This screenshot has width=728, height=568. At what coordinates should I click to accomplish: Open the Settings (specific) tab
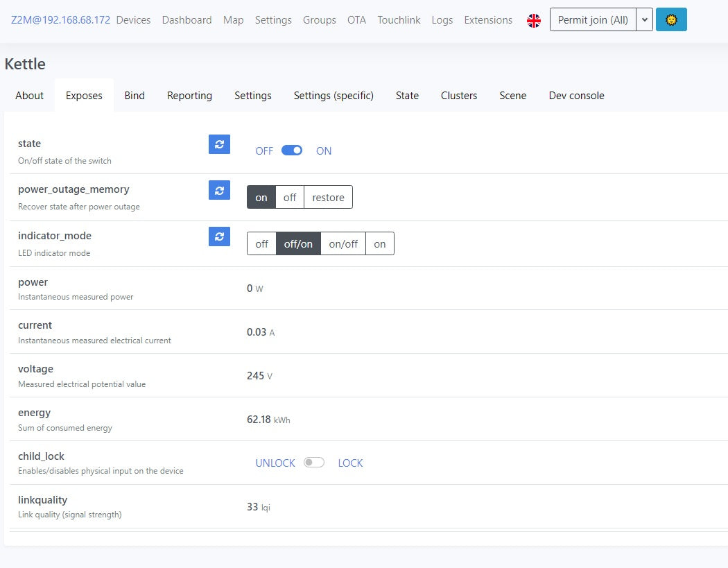click(x=333, y=96)
